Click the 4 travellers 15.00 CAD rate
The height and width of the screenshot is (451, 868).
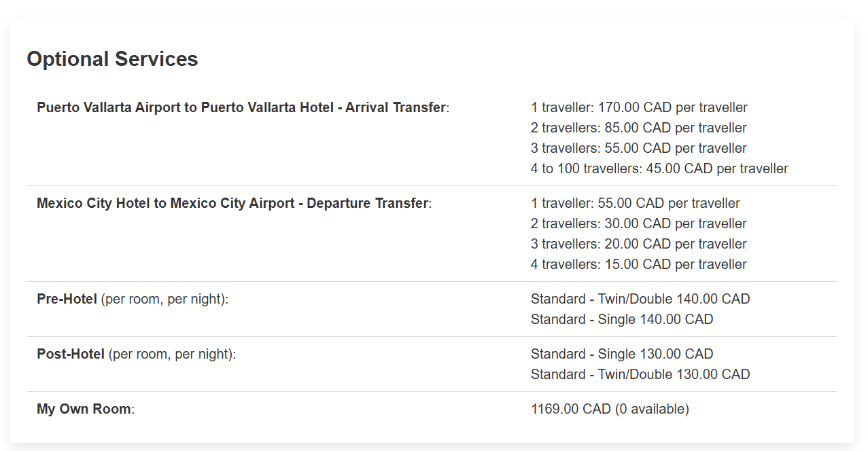coord(638,264)
